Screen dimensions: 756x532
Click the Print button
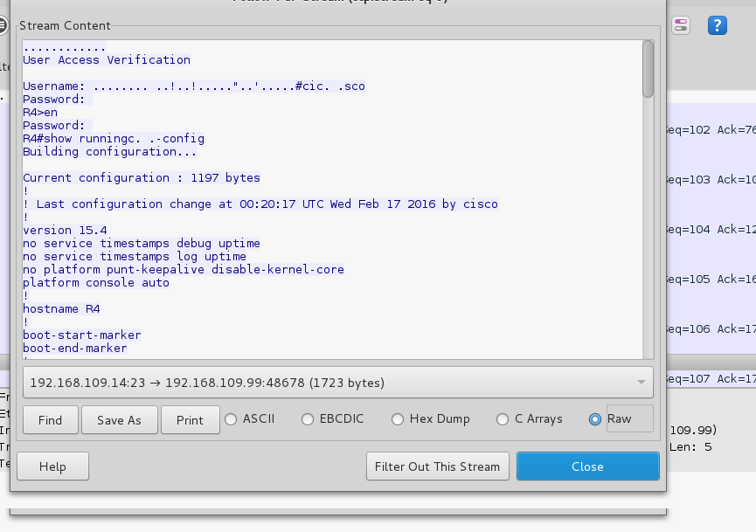point(190,420)
